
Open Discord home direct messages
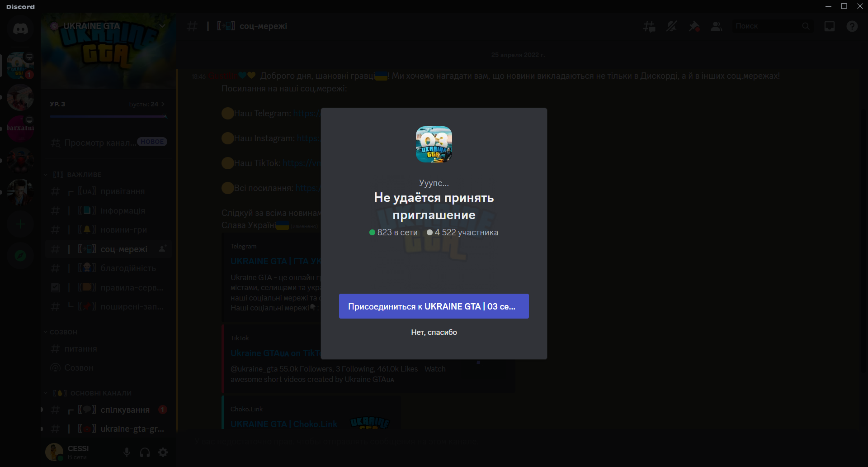click(20, 29)
